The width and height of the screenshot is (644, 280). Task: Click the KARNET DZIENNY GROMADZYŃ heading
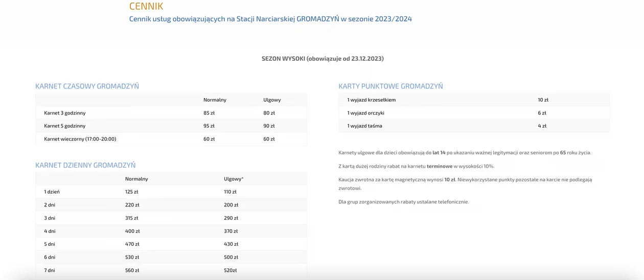(85, 165)
